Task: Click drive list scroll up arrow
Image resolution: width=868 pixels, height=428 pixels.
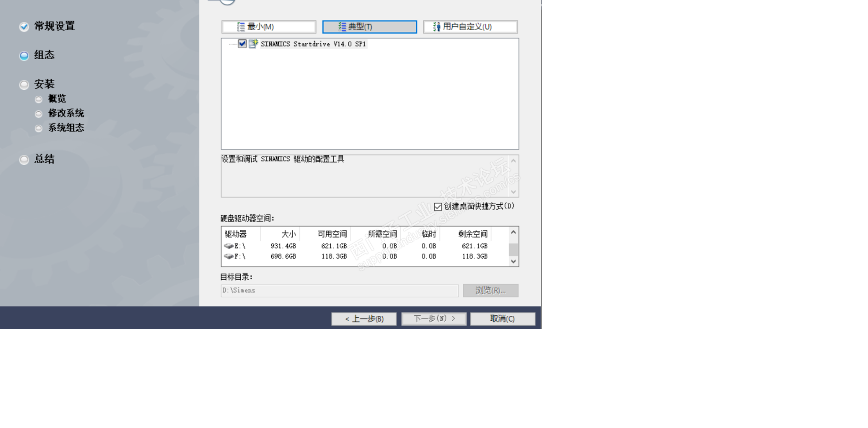Action: [513, 232]
